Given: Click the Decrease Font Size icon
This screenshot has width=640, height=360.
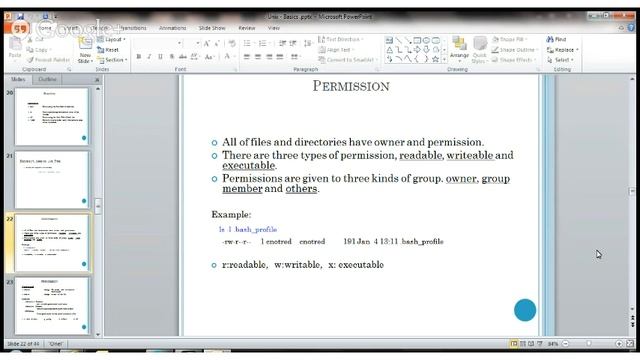Looking at the screenshot, I should click(217, 43).
